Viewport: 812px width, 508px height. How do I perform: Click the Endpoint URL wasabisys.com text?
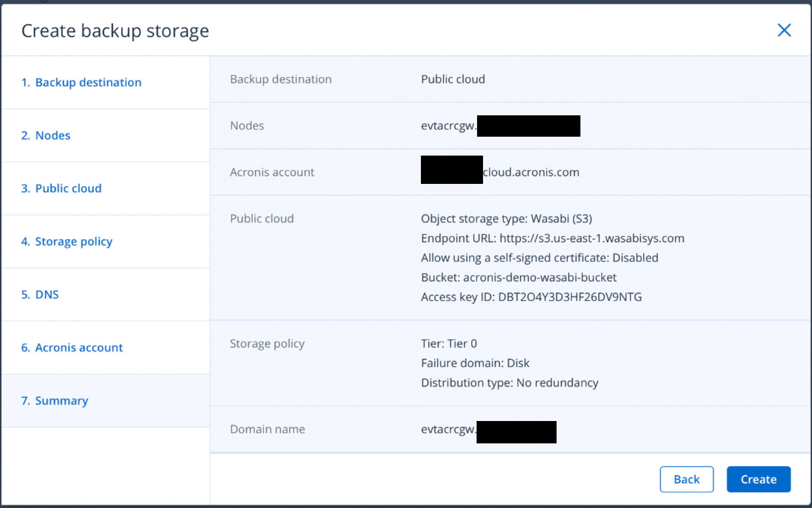[552, 239]
